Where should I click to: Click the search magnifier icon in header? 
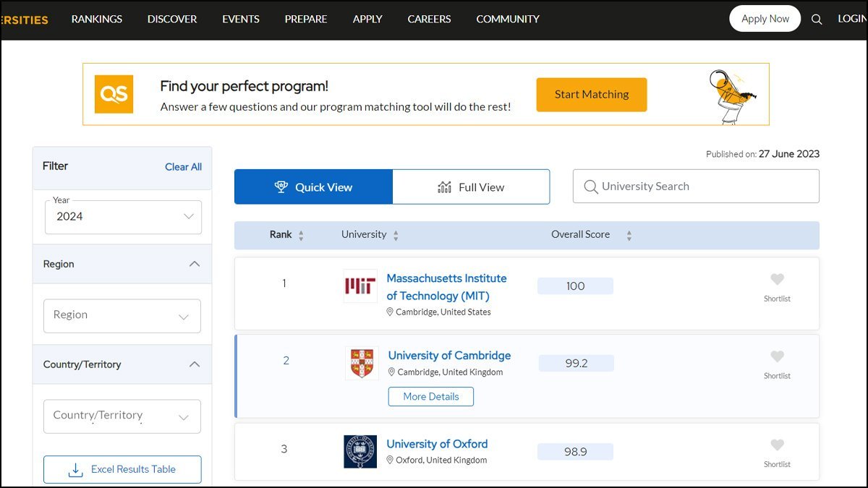tap(817, 20)
